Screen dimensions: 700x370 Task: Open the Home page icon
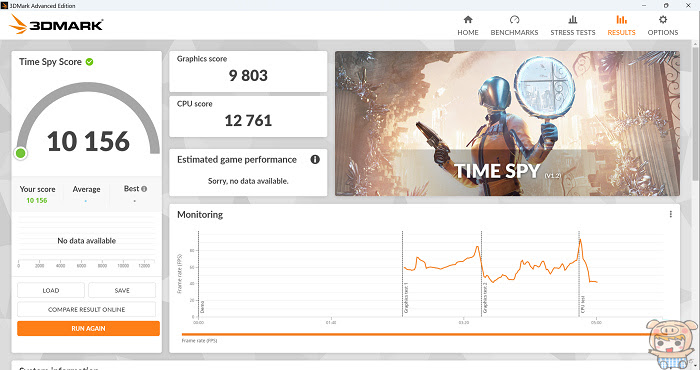pyautogui.click(x=468, y=20)
